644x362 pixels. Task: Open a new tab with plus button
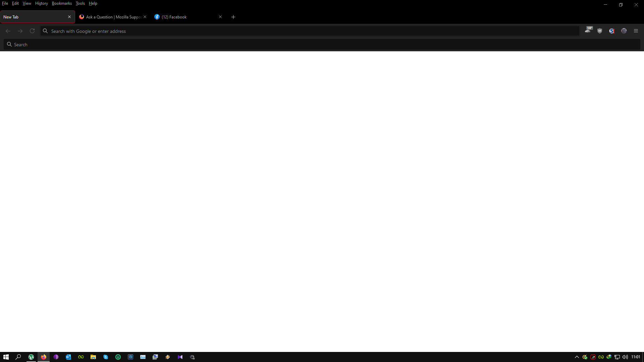tap(233, 17)
